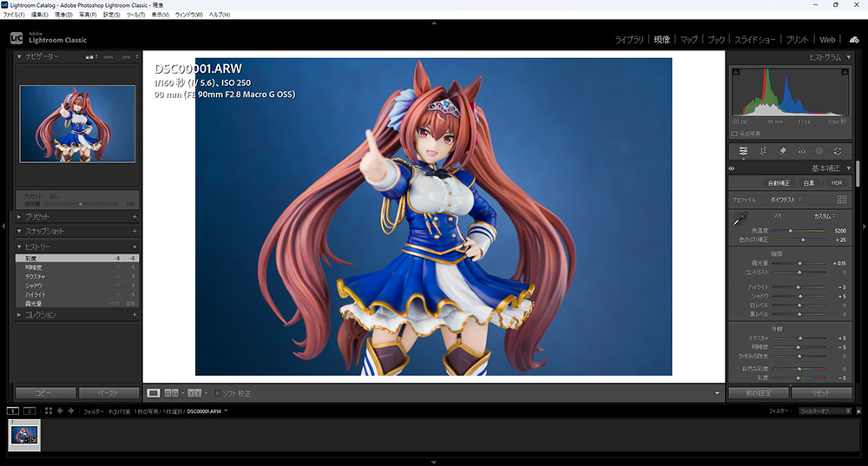Select the Masking circle tool
This screenshot has width=868, height=466.
[x=819, y=151]
